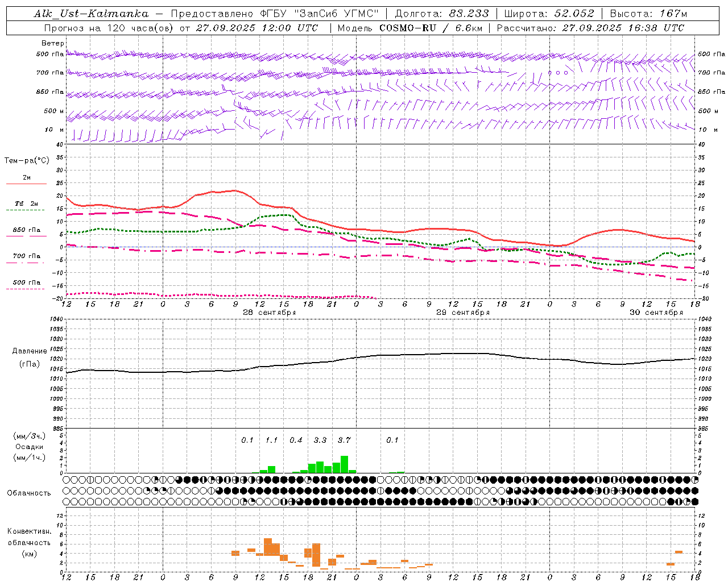
Task: Click the 'Td 2м' dew point legend entry
Action: coord(27,203)
